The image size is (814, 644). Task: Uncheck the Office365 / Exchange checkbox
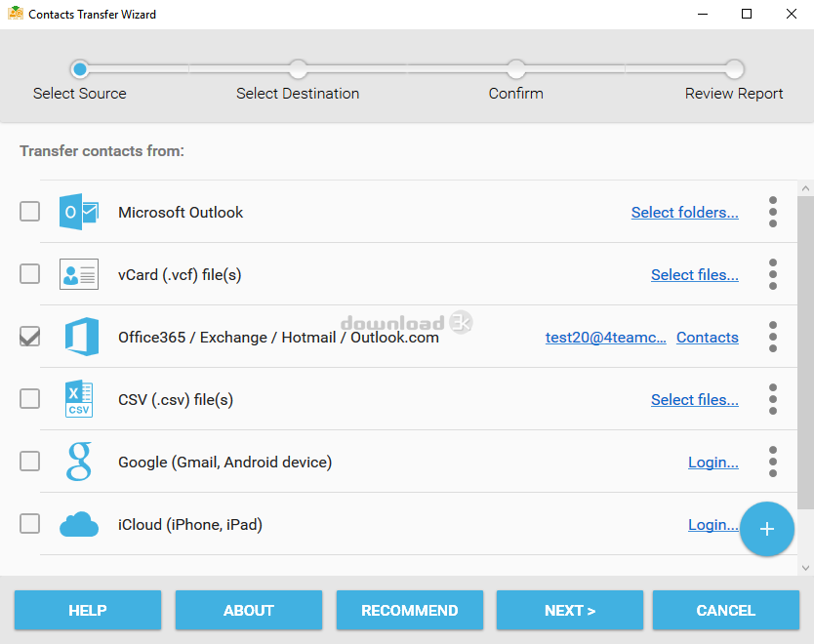[29, 337]
